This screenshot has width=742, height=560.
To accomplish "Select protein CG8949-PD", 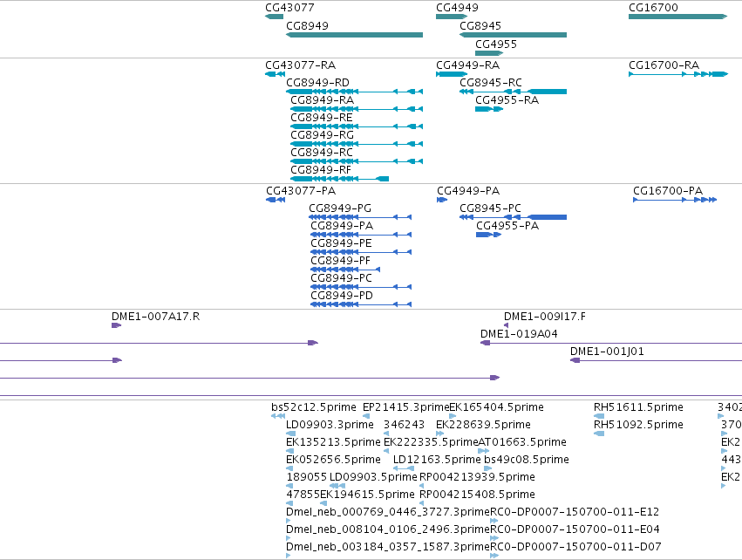I will (342, 296).
